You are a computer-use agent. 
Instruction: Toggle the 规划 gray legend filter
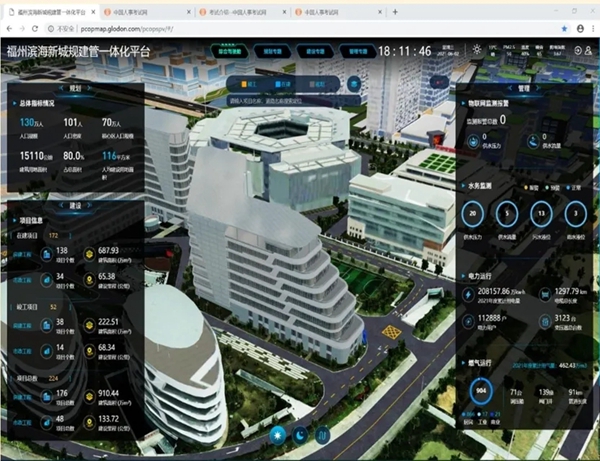317,84
